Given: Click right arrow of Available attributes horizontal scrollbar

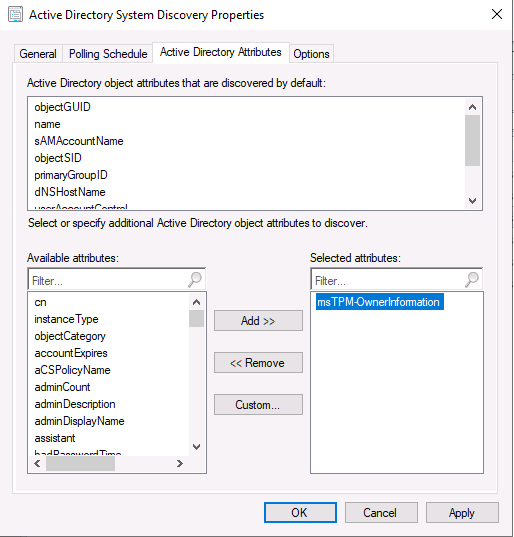Looking at the screenshot, I should point(180,464).
